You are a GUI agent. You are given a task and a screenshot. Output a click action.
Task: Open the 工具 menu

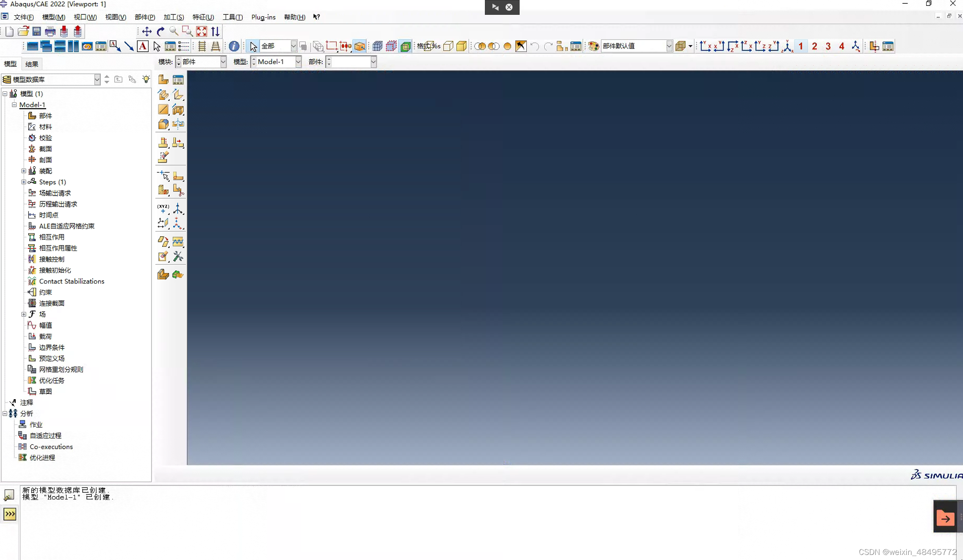coord(232,17)
